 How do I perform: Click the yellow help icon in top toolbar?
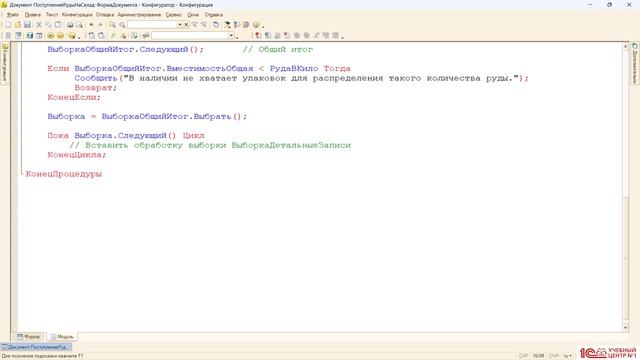click(x=256, y=25)
